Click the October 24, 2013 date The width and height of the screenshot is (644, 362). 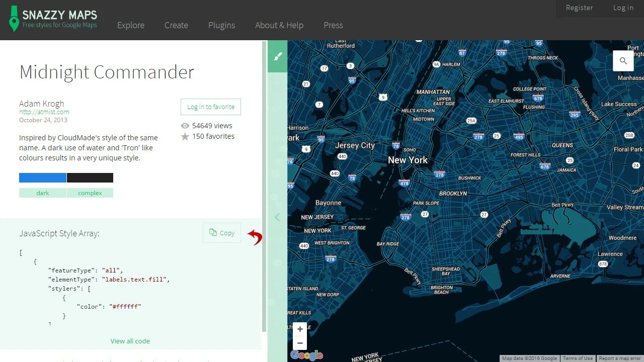43,120
